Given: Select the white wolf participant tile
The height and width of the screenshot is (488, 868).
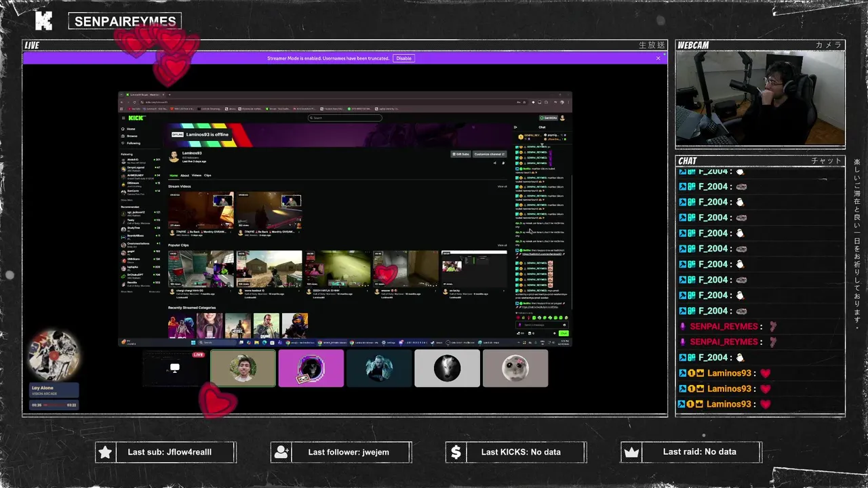Looking at the screenshot, I should click(447, 368).
